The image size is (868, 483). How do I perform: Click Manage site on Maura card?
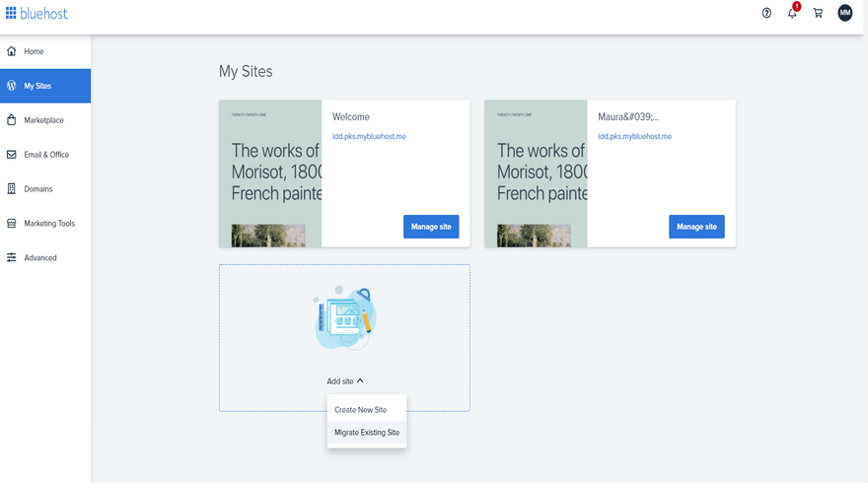[x=696, y=227]
